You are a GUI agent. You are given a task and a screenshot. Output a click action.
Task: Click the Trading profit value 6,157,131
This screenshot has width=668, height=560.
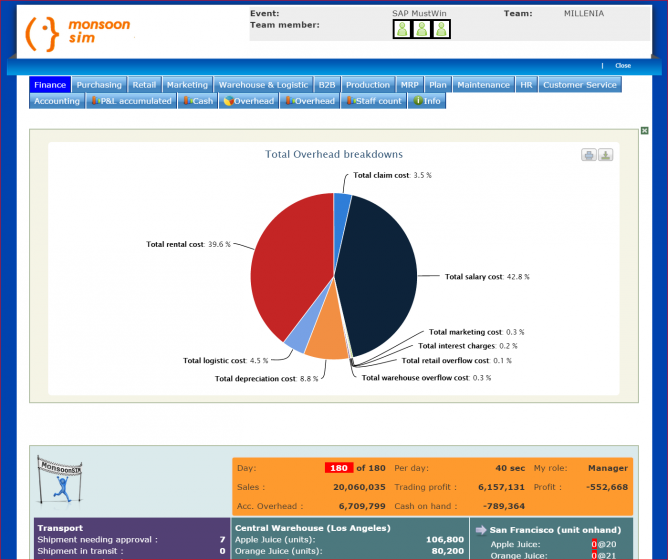point(501,487)
